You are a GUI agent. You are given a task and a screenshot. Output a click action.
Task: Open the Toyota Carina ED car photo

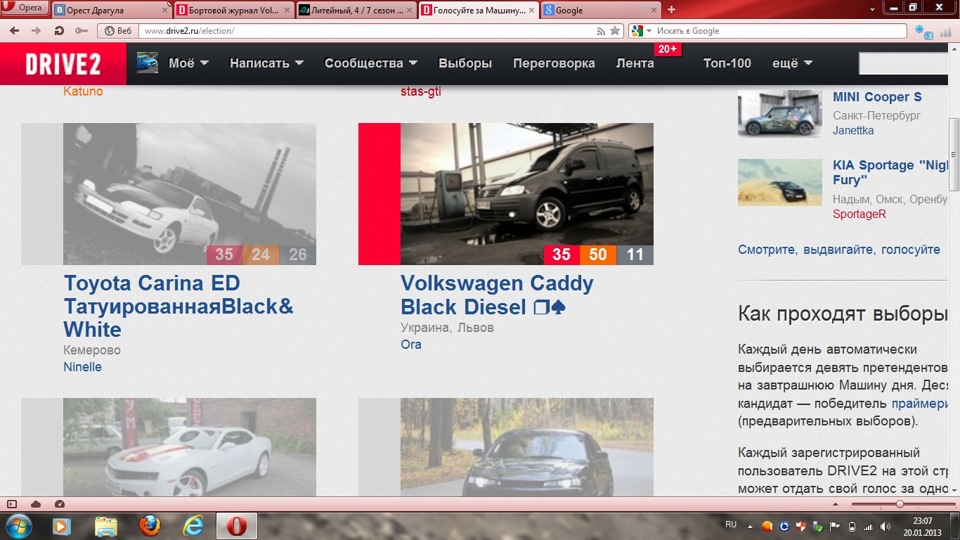pos(190,194)
